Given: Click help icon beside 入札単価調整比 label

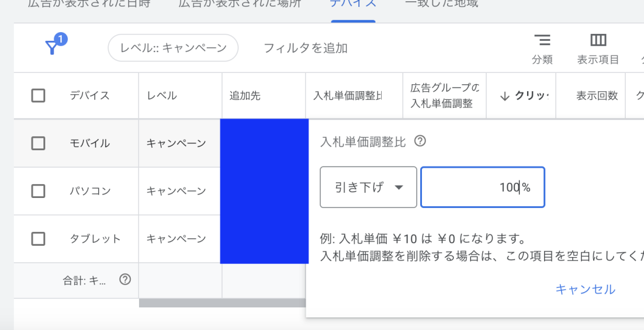Looking at the screenshot, I should pos(420,141).
